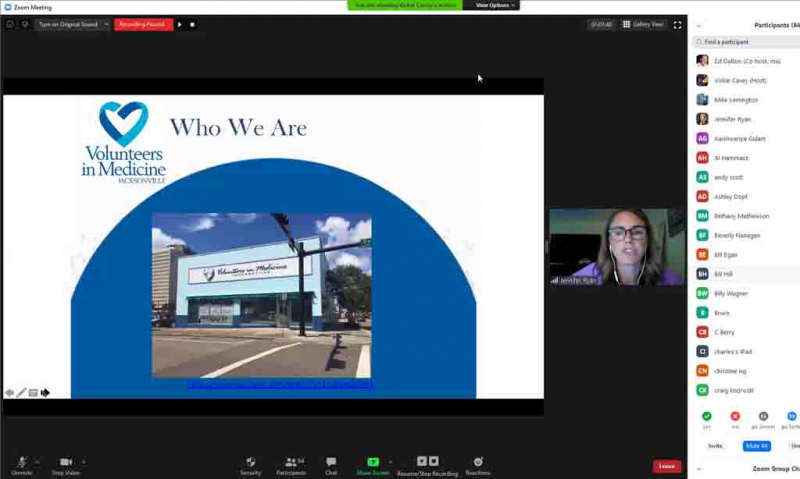This screenshot has height=479, width=800.
Task: Collapse the Zoom Group Chat panel
Action: click(x=698, y=469)
